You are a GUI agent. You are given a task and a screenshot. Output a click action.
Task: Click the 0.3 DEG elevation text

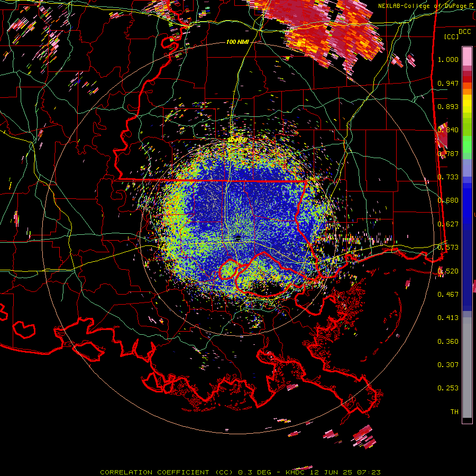coord(255,472)
